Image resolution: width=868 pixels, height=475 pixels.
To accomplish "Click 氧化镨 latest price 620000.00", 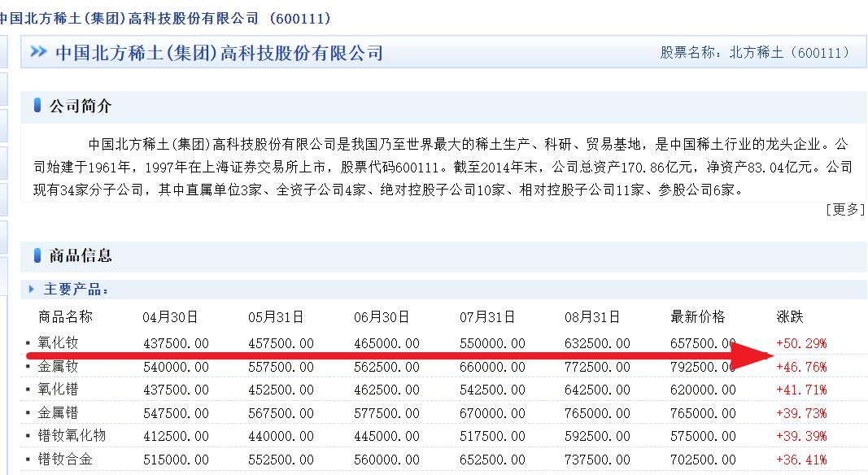I will 703,390.
